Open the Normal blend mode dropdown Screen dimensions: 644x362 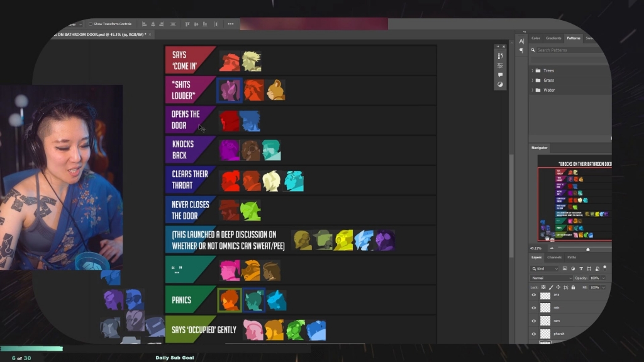coord(552,278)
